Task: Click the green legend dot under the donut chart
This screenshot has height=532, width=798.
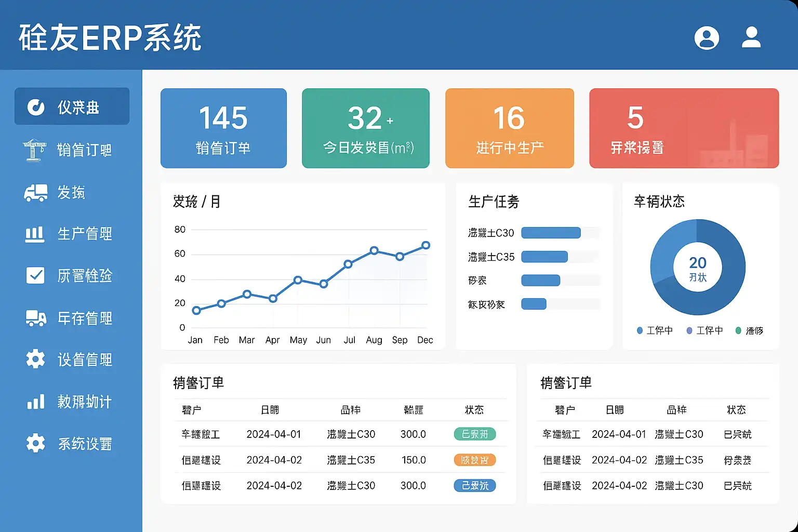Action: click(738, 330)
